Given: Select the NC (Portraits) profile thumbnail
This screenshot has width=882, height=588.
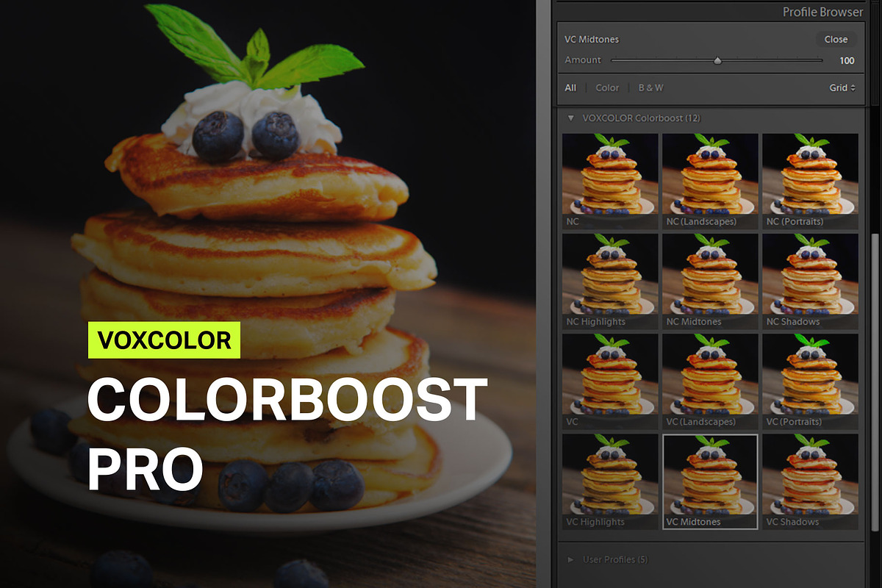Looking at the screenshot, I should (x=810, y=181).
